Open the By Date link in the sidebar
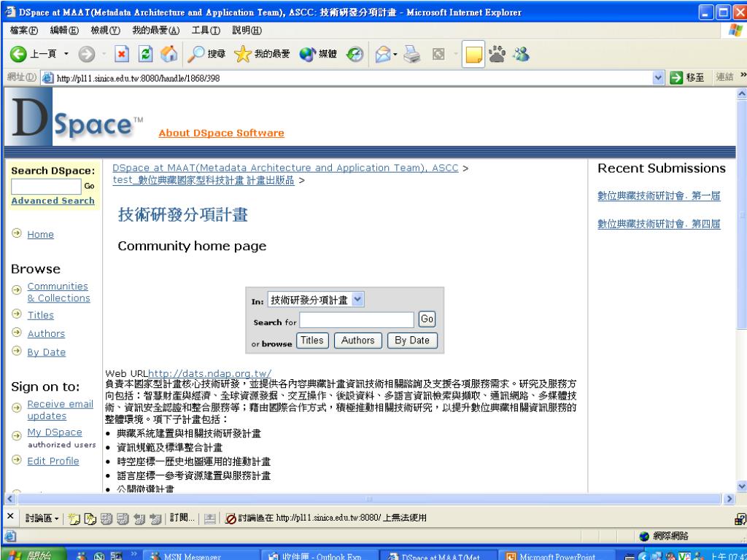747x560 pixels. (x=46, y=352)
